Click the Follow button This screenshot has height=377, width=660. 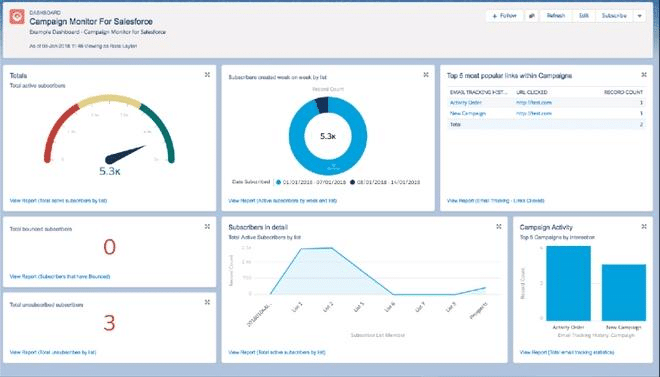click(505, 16)
